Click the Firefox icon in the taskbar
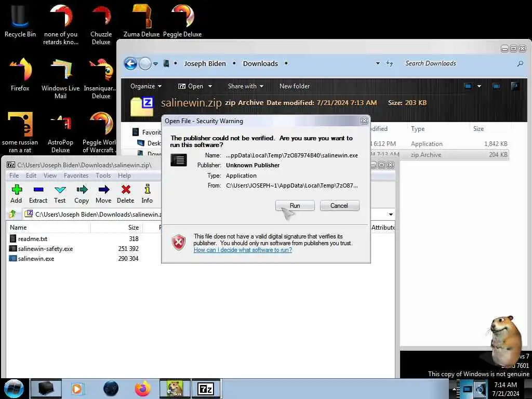Viewport: 532px width, 399px height. [x=143, y=389]
